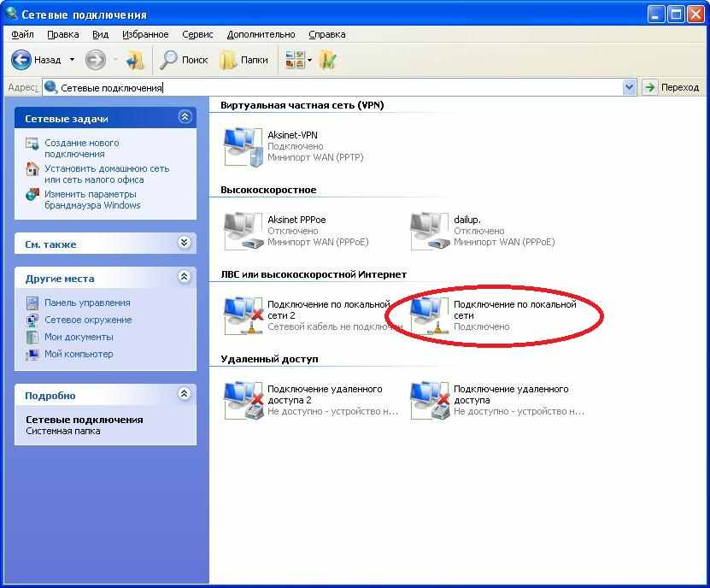Image resolution: width=710 pixels, height=588 pixels.
Task: Click the Сетевое окружение icon
Action: tap(32, 320)
